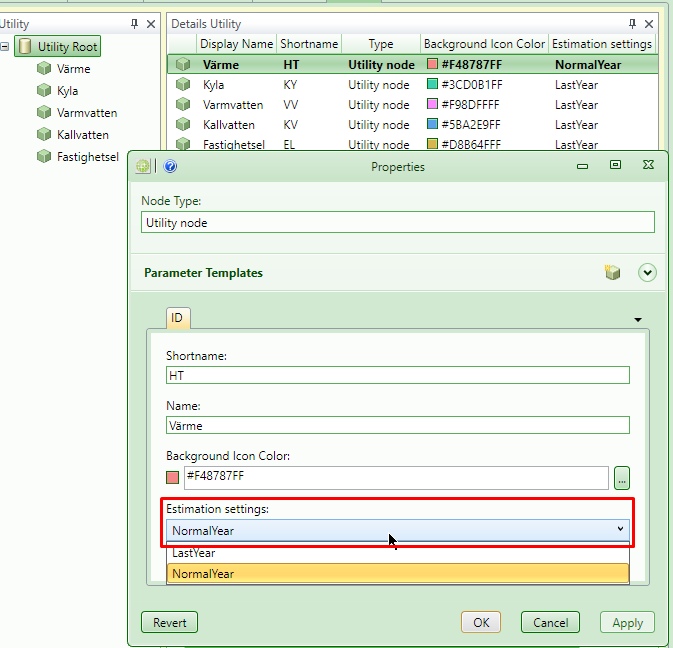
Task: Click the red swatch beside Background Icon Color field
Action: 172,477
